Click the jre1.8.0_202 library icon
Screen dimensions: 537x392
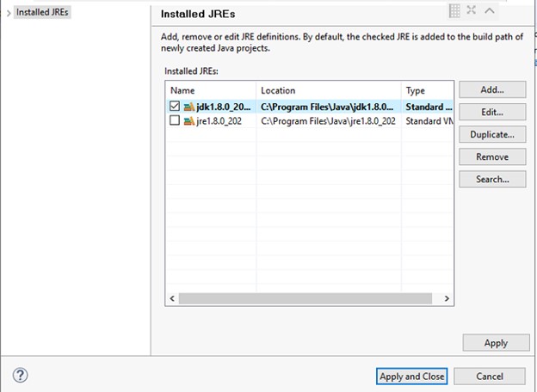click(x=189, y=121)
